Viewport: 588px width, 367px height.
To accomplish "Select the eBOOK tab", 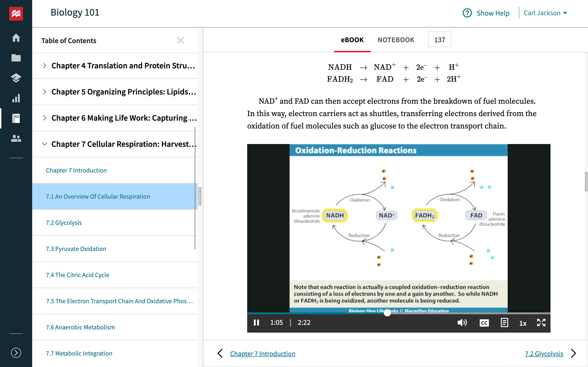I will point(352,40).
